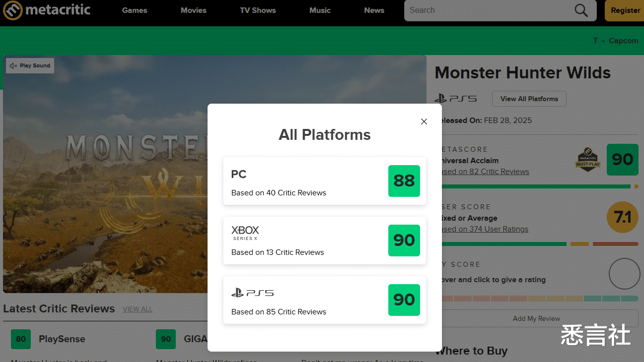Click 'Based on 13 Critic Reviews' text
The height and width of the screenshot is (362, 644).
pos(278,252)
